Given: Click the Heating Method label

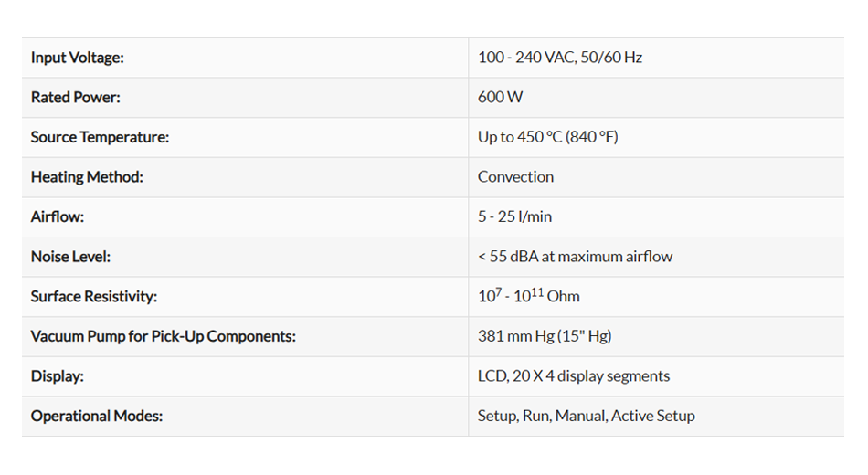Looking at the screenshot, I should (87, 177).
